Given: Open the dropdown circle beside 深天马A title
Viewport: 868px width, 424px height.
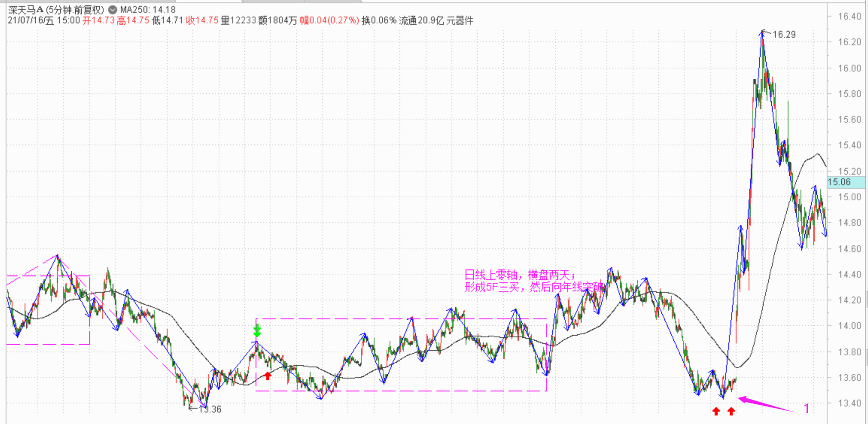Looking at the screenshot, I should click(112, 10).
